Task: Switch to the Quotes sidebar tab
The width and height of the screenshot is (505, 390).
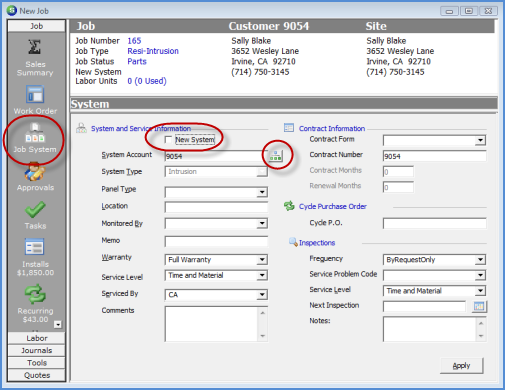Action: click(36, 375)
